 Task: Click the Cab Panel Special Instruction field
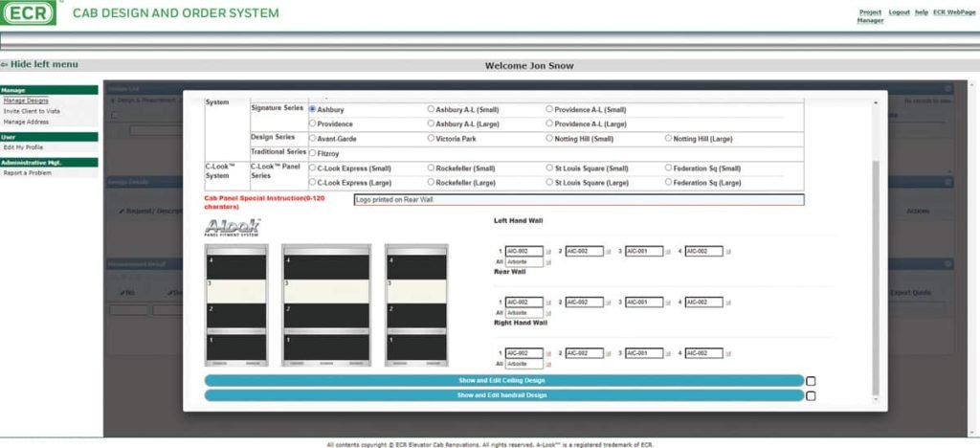tap(579, 200)
